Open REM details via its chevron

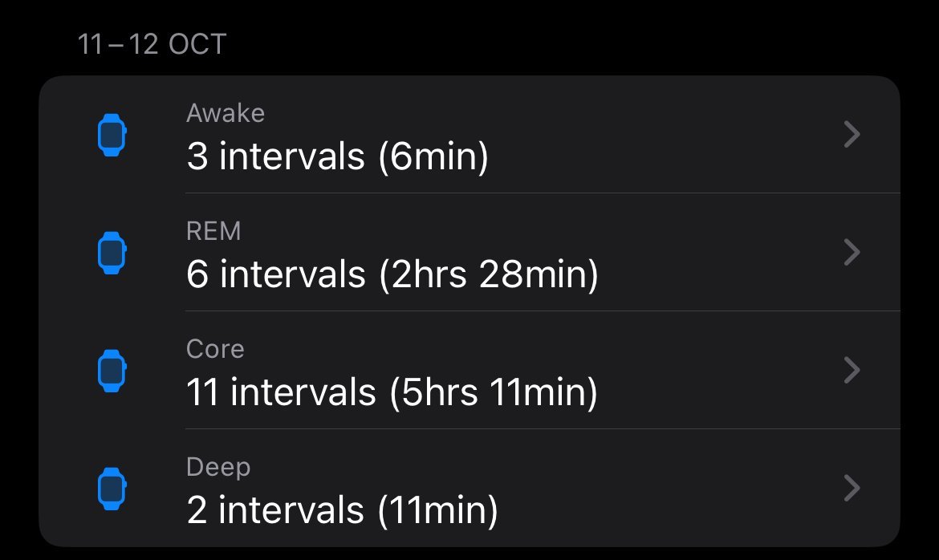click(x=852, y=253)
